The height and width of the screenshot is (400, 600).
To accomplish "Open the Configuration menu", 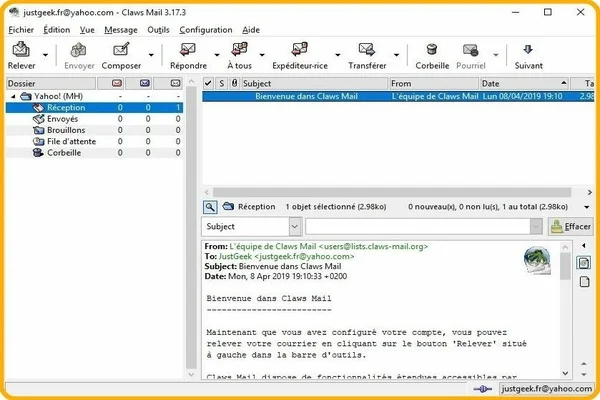I will [206, 30].
